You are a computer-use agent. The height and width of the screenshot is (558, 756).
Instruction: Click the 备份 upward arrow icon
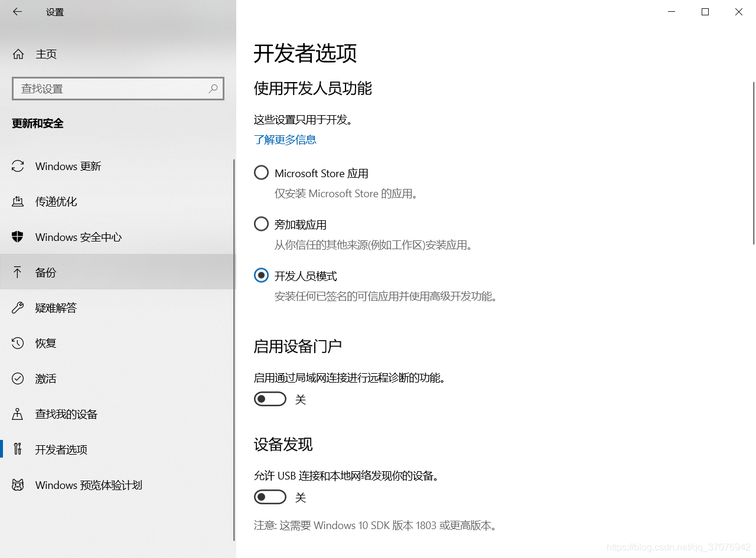pos(18,273)
